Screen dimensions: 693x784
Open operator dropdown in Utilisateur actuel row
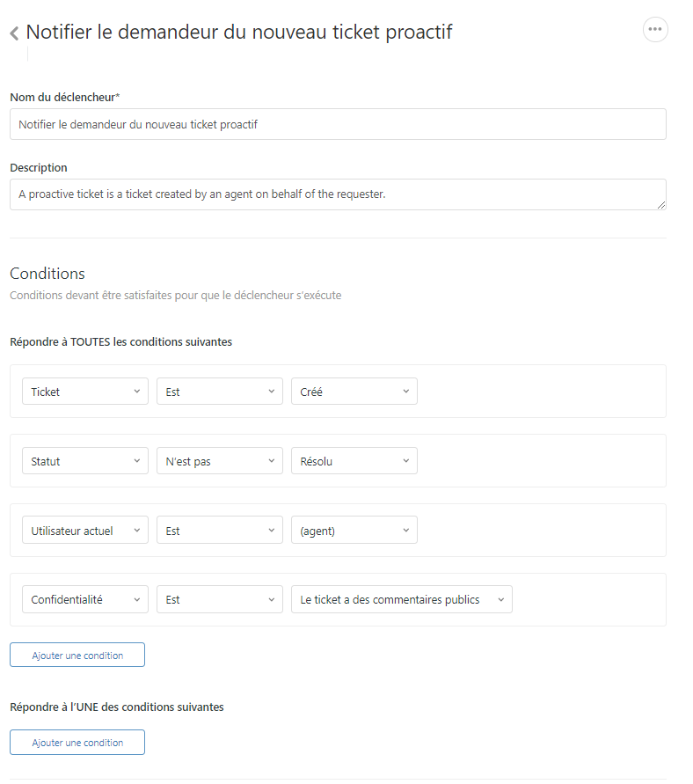[x=220, y=531]
